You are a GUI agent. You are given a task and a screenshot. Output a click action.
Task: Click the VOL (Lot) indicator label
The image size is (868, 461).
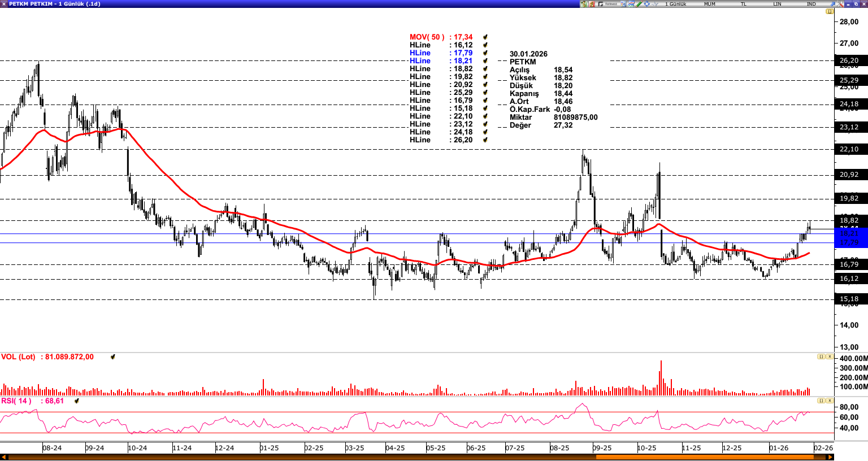(x=18, y=357)
